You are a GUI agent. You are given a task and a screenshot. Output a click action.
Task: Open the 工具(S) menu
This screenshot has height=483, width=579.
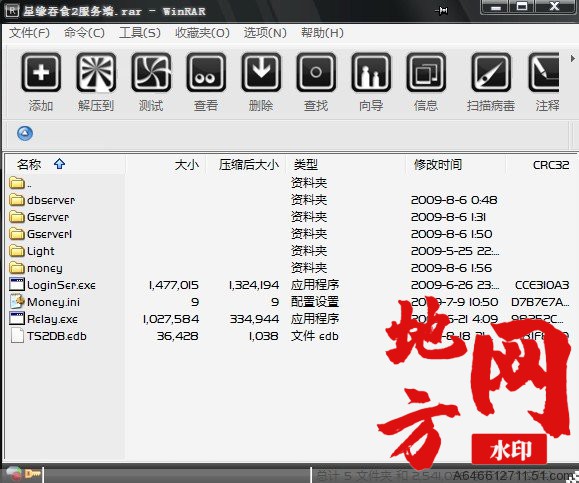[x=140, y=33]
